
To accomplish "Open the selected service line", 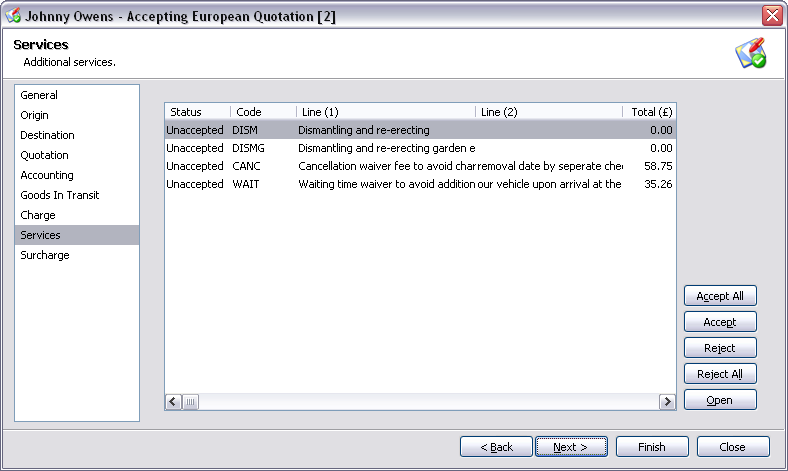I will click(720, 400).
